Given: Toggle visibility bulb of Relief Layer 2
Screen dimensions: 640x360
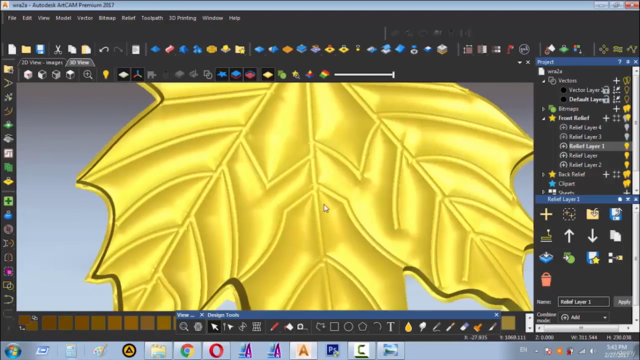Looking at the screenshot, I should (627, 165).
